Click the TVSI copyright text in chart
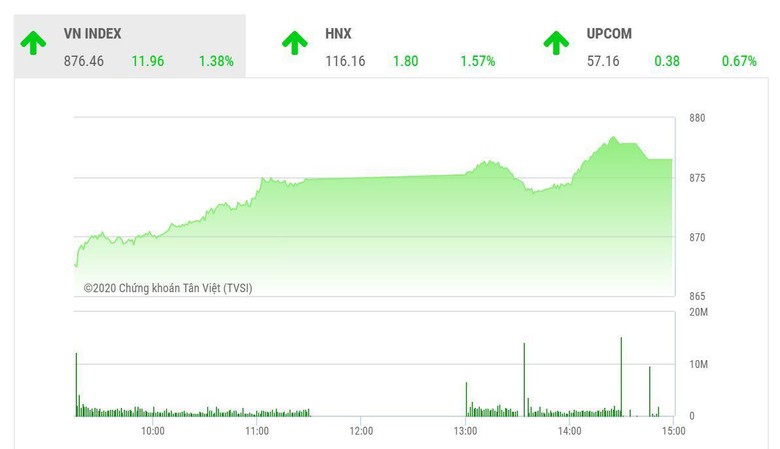 (168, 287)
